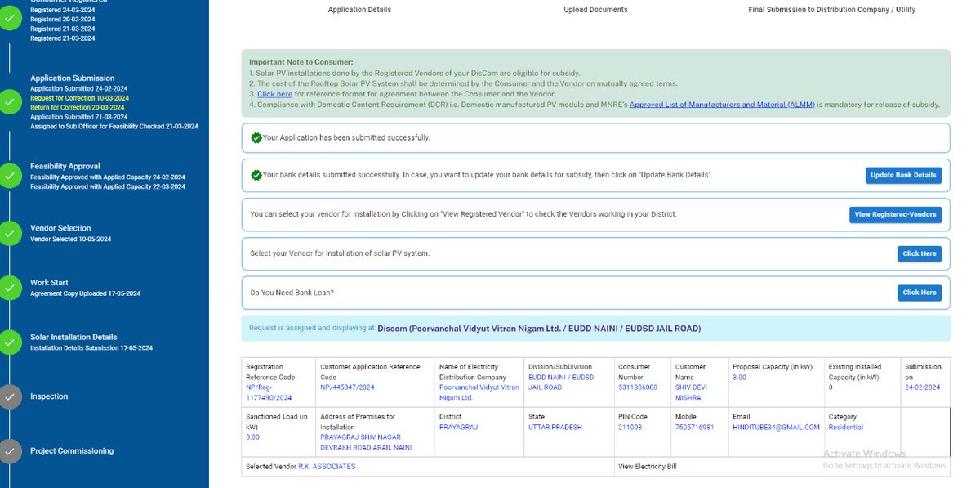Click category value Residential

coord(845,428)
